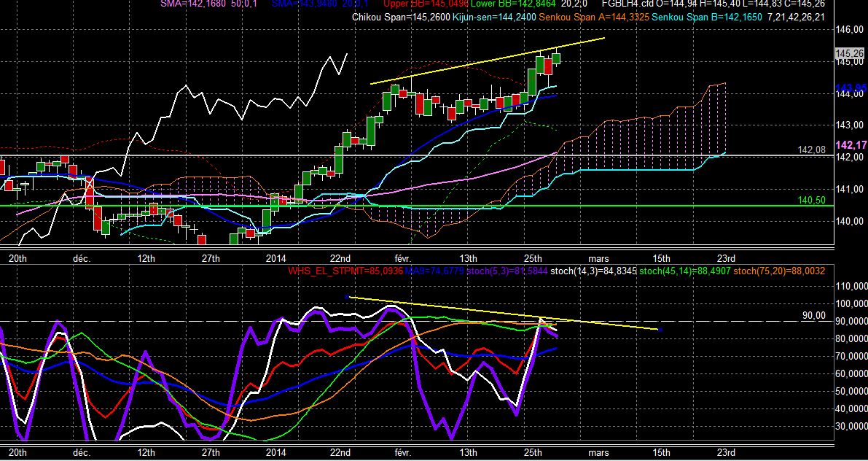Click the pink 142,17 price tag

(x=851, y=145)
